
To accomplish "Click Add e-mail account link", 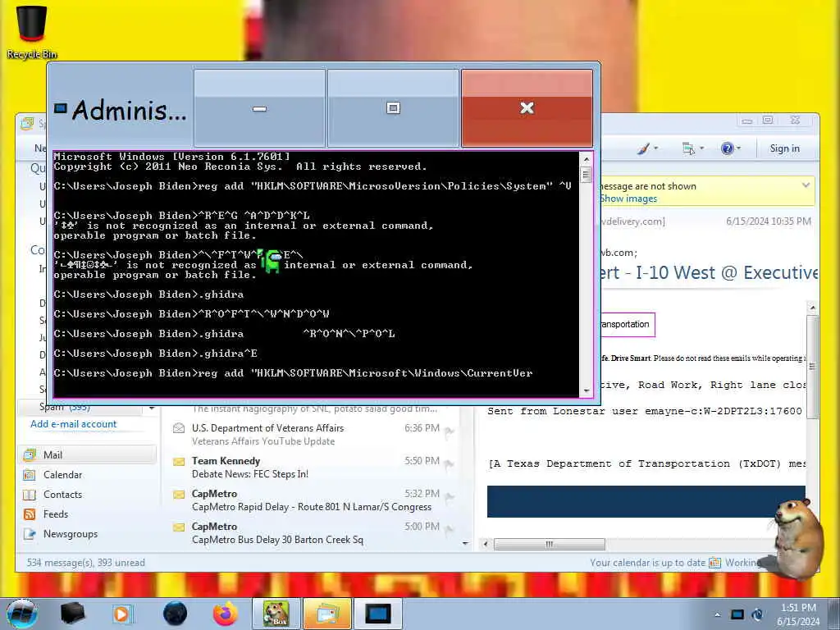I will pyautogui.click(x=73, y=424).
